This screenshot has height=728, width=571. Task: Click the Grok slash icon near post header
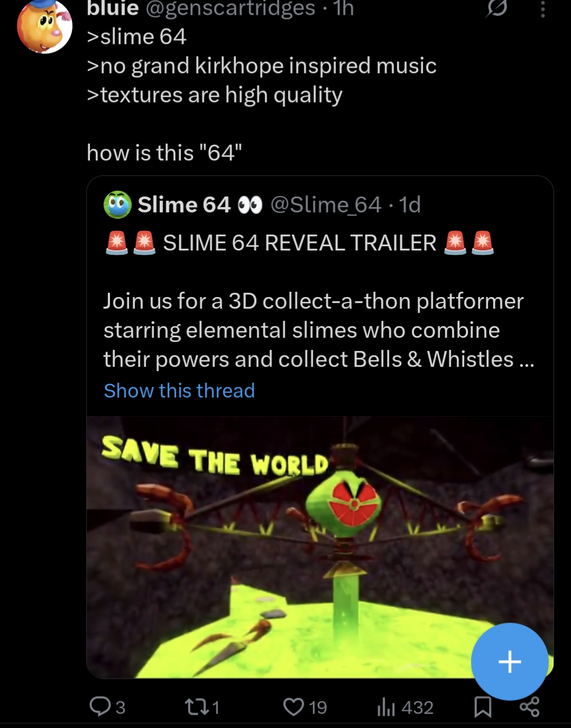click(x=496, y=9)
